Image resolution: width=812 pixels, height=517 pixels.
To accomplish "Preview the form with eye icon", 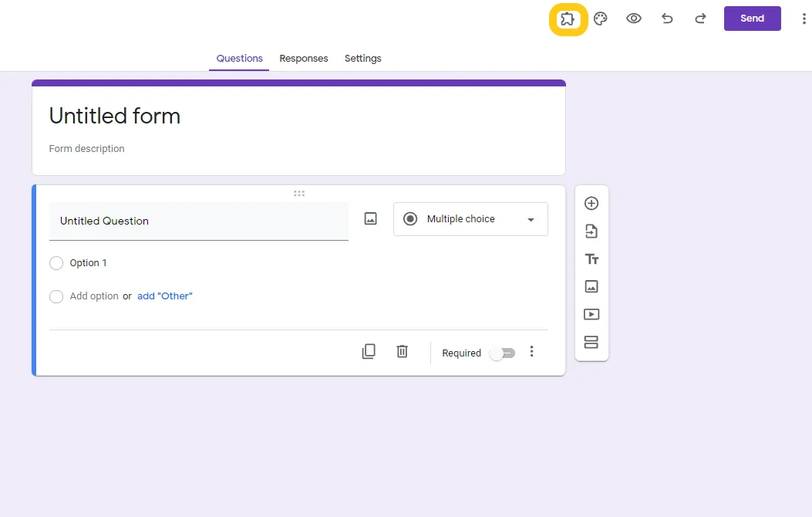I will 634,19.
